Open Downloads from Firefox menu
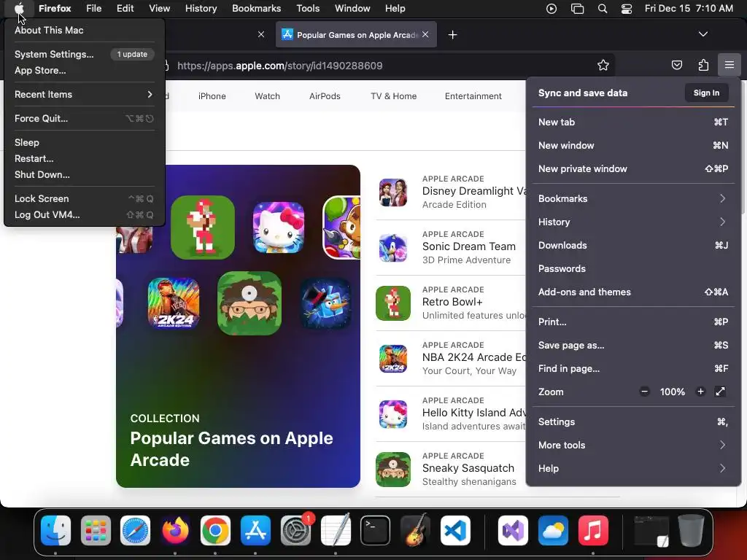 [x=633, y=245]
